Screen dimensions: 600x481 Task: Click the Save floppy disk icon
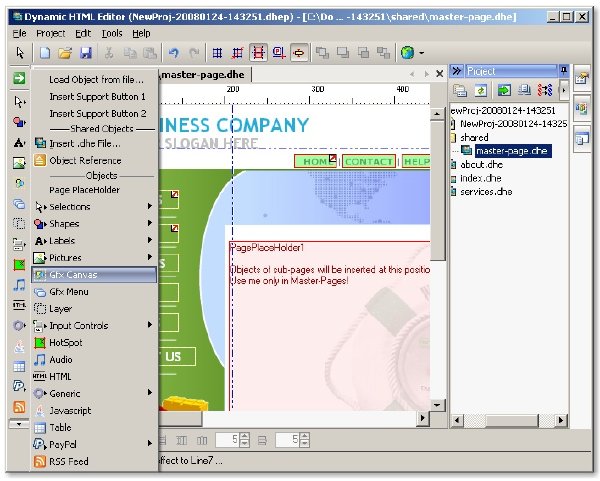[x=86, y=53]
